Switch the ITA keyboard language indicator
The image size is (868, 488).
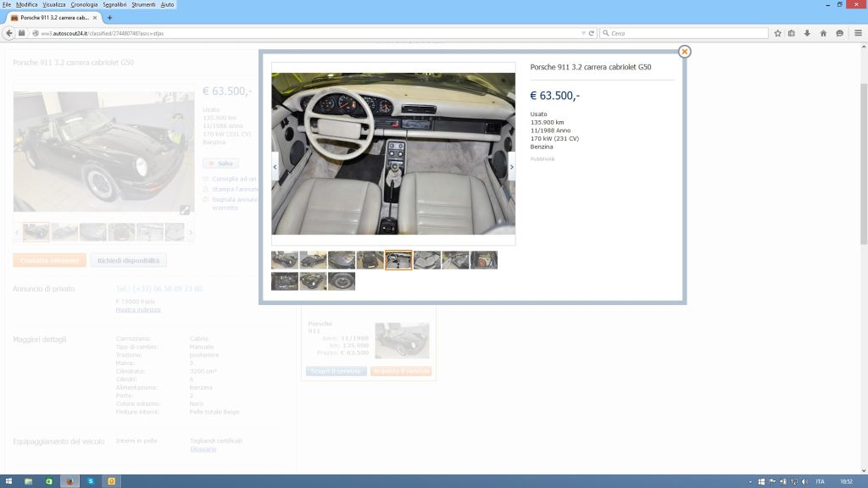(820, 482)
